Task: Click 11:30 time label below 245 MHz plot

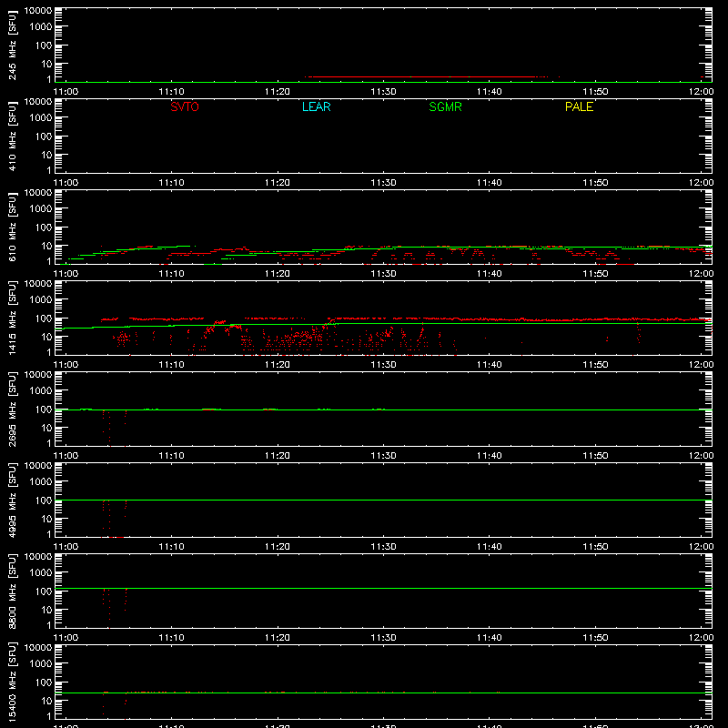Action: pos(383,92)
